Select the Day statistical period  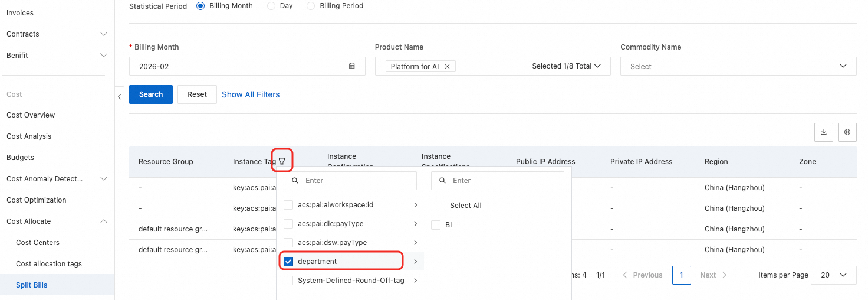point(271,6)
